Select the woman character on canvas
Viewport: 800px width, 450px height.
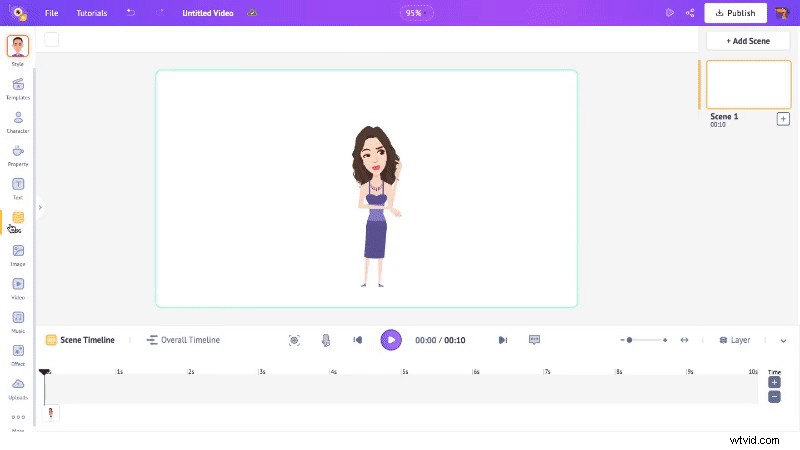tap(376, 206)
